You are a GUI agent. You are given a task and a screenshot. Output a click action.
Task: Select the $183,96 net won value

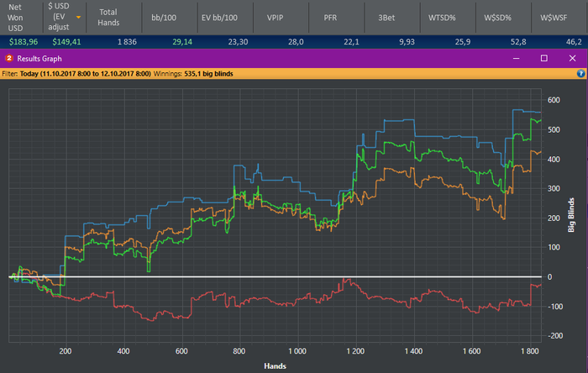click(x=24, y=42)
